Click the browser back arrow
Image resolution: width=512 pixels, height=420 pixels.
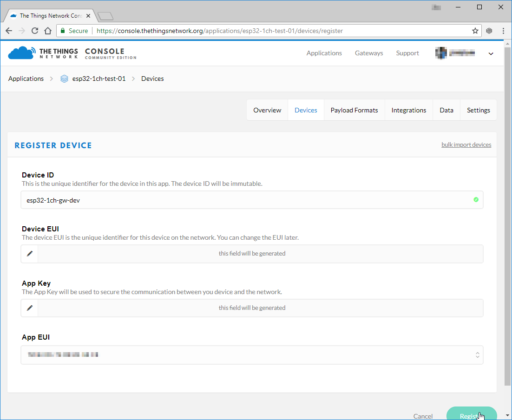(x=9, y=31)
